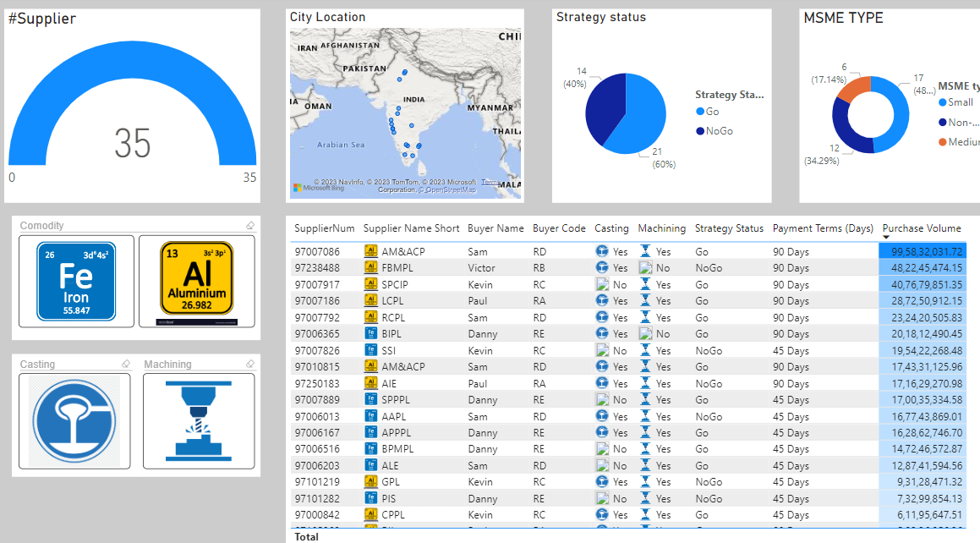980x543 pixels.
Task: Clear the Casting slicer with the eraser icon
Action: [126, 365]
